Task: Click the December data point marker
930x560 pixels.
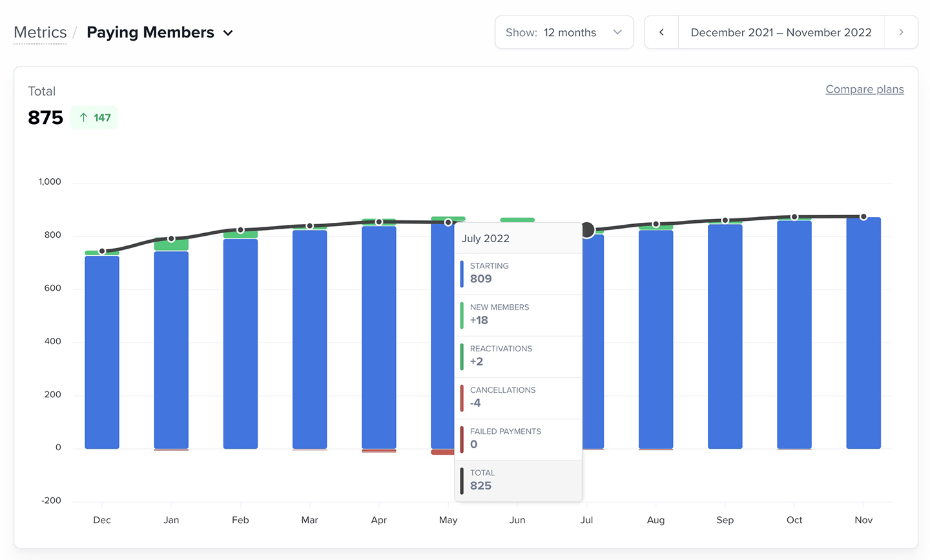Action: [x=101, y=250]
